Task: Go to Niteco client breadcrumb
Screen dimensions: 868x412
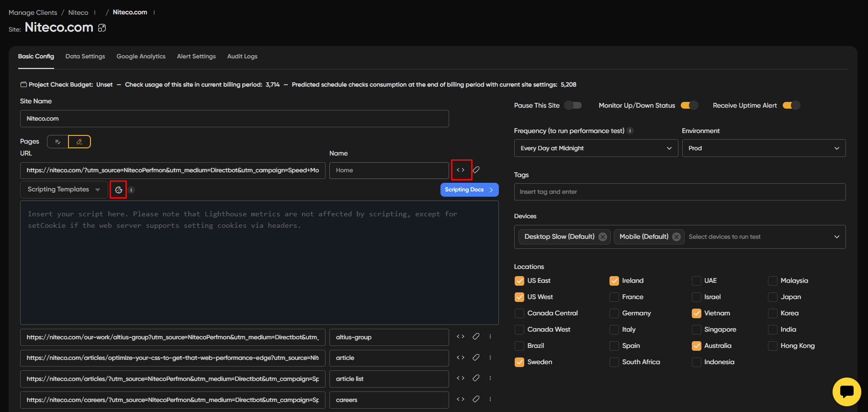Action: (78, 12)
